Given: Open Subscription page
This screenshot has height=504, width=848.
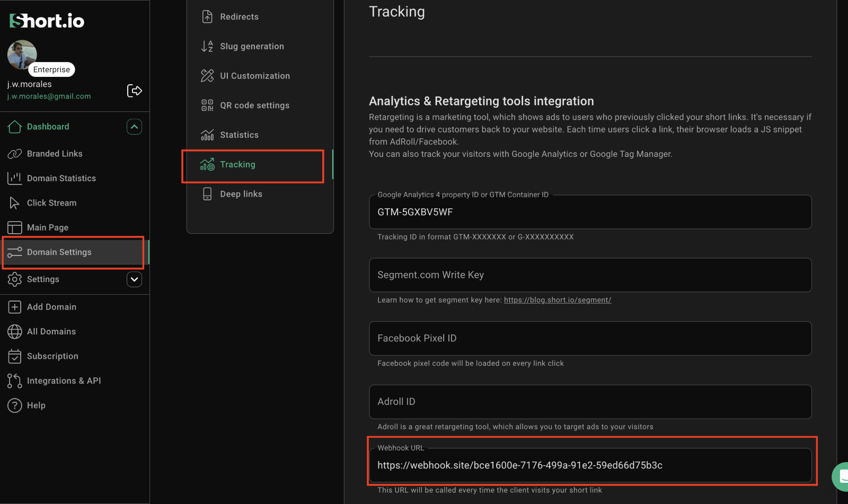Looking at the screenshot, I should click(x=52, y=356).
